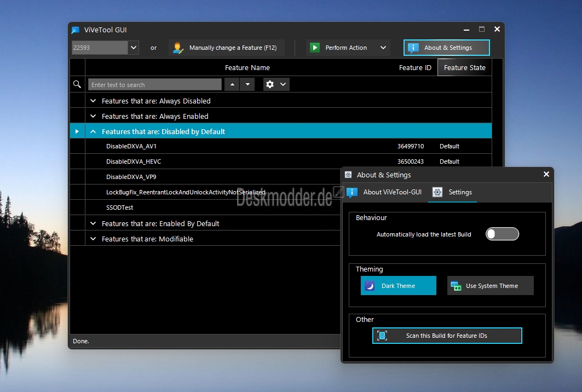Click Default state of DisableDXVA_HEVC
Screen dimensions: 582x392
click(450, 162)
